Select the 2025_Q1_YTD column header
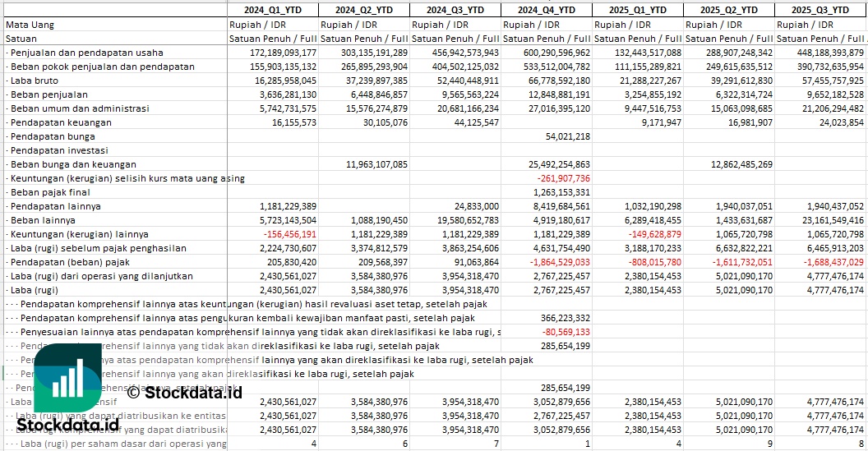 (638, 10)
